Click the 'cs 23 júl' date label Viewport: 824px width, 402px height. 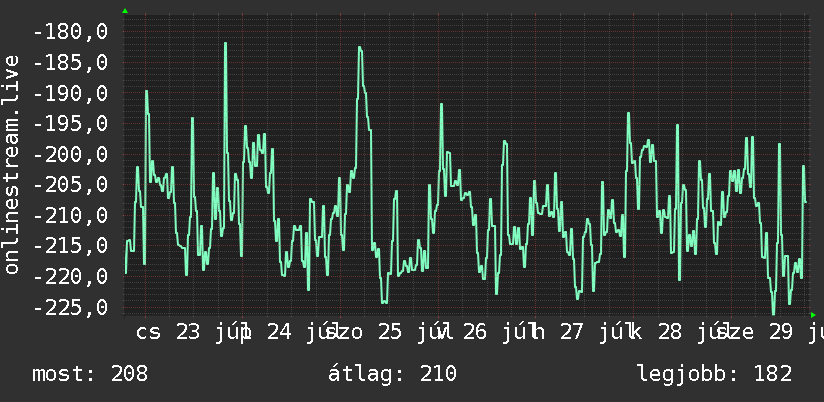pyautogui.click(x=192, y=333)
